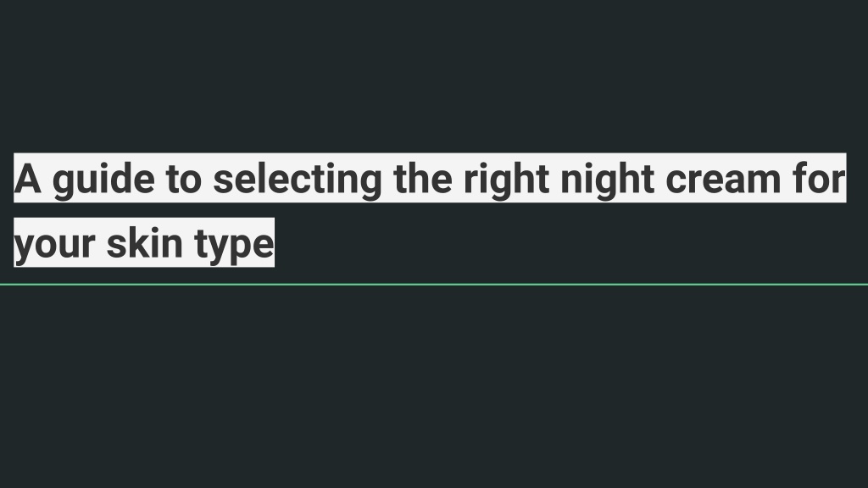Select the green horizontal divider line

[x=434, y=285]
